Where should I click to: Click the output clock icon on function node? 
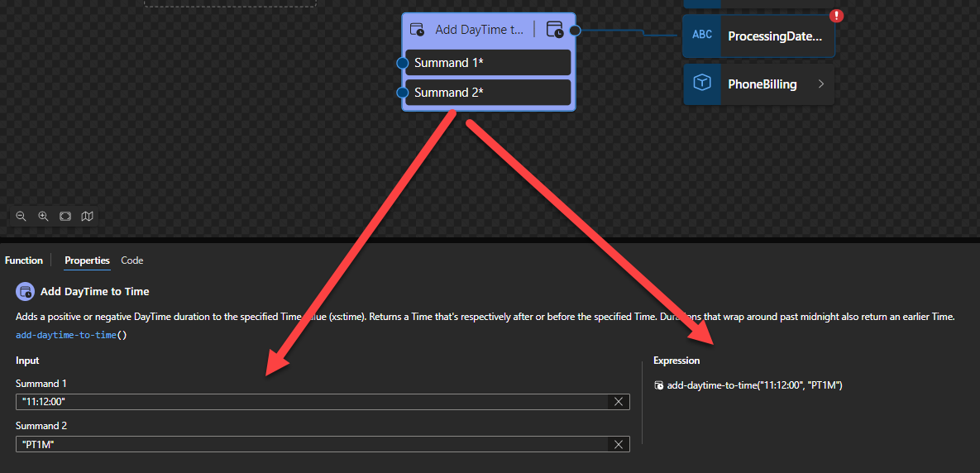(555, 30)
